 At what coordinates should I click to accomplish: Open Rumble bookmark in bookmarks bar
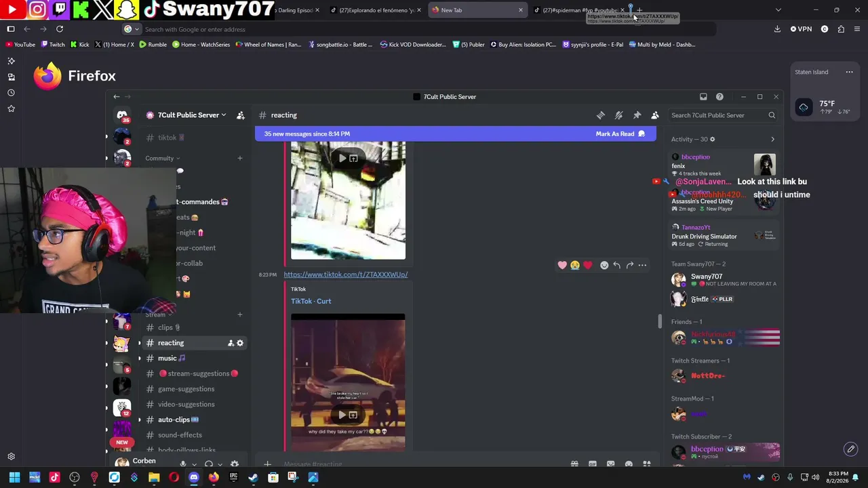pyautogui.click(x=153, y=45)
